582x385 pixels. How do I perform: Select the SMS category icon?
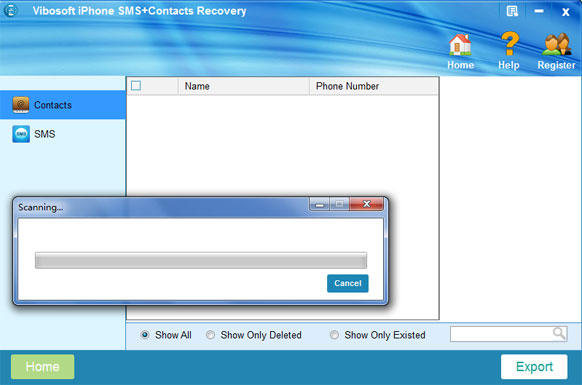21,134
